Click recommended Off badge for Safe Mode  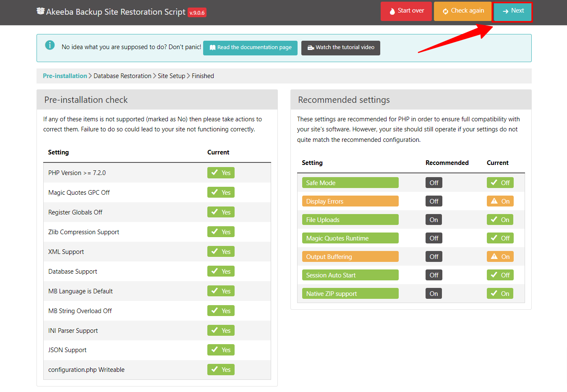point(434,183)
